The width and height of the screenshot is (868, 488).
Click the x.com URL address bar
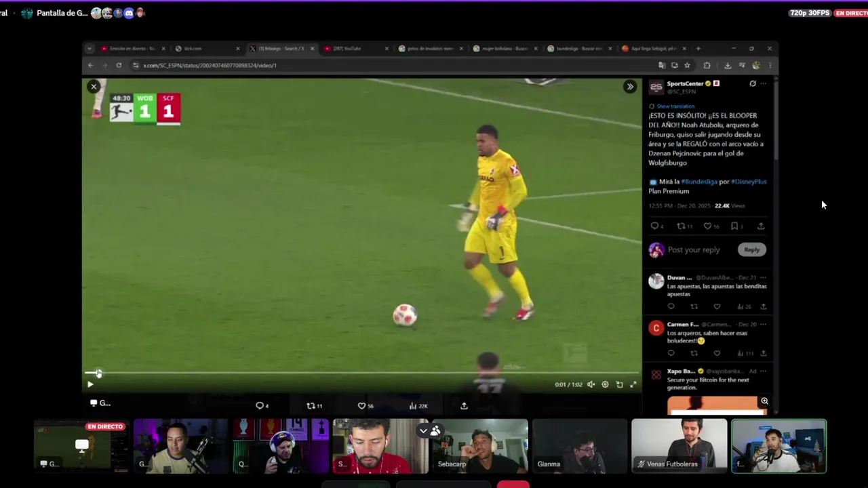point(393,65)
